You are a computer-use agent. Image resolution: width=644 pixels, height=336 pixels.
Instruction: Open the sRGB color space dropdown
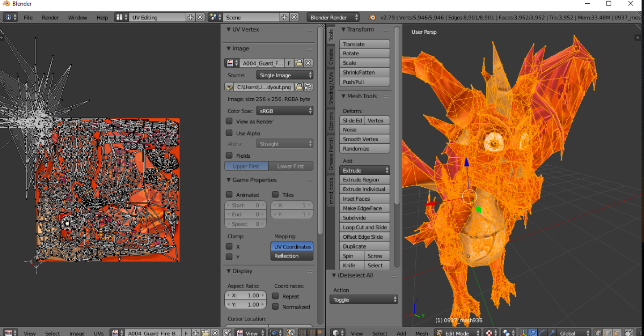(284, 111)
